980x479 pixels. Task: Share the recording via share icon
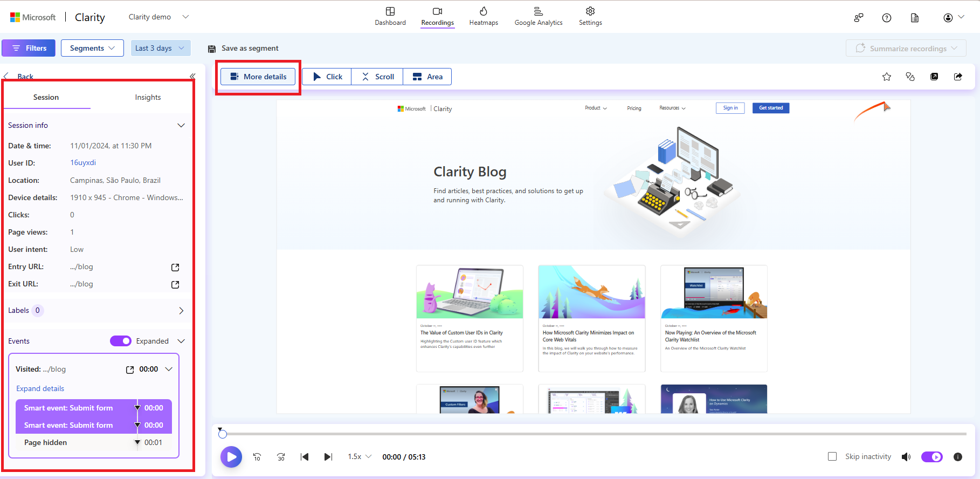[x=958, y=77]
